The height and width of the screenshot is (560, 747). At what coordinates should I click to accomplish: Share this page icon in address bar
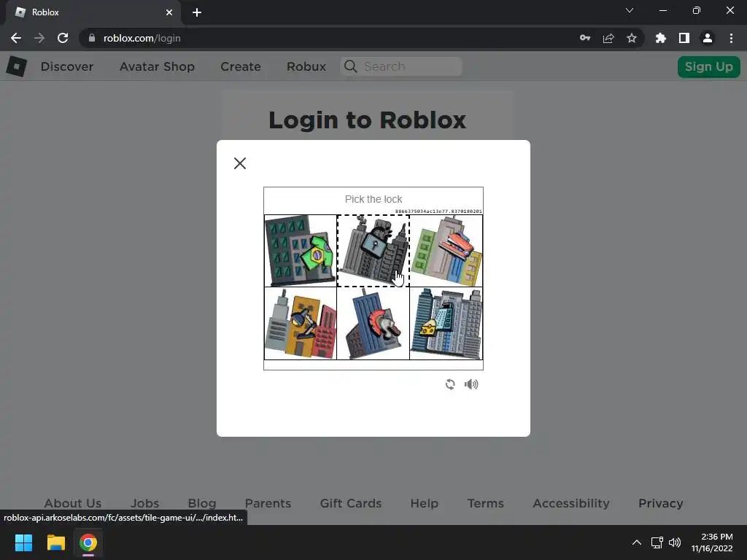608,38
